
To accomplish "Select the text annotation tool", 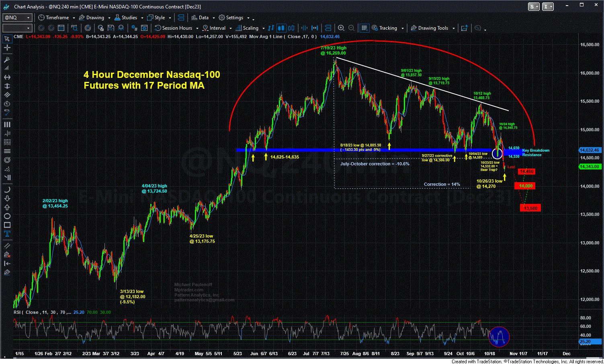I will point(7,234).
